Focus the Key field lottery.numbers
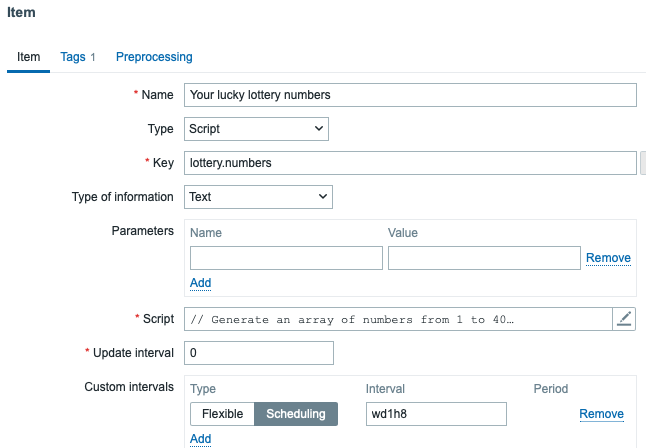The image size is (646, 448). coord(410,163)
